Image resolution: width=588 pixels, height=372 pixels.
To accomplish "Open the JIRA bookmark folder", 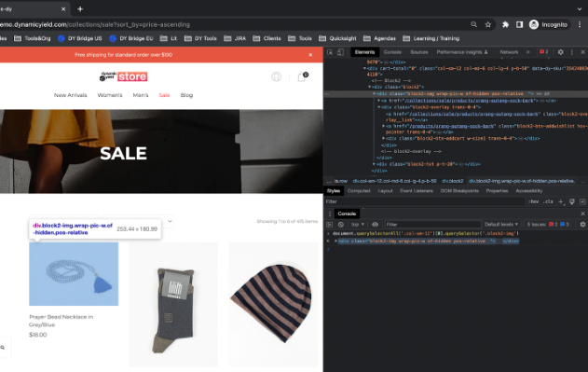I will [x=235, y=38].
